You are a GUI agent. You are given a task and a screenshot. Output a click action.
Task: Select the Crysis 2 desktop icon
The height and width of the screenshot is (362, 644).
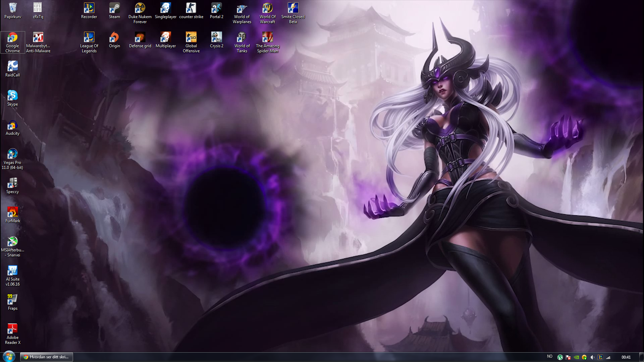tap(216, 40)
